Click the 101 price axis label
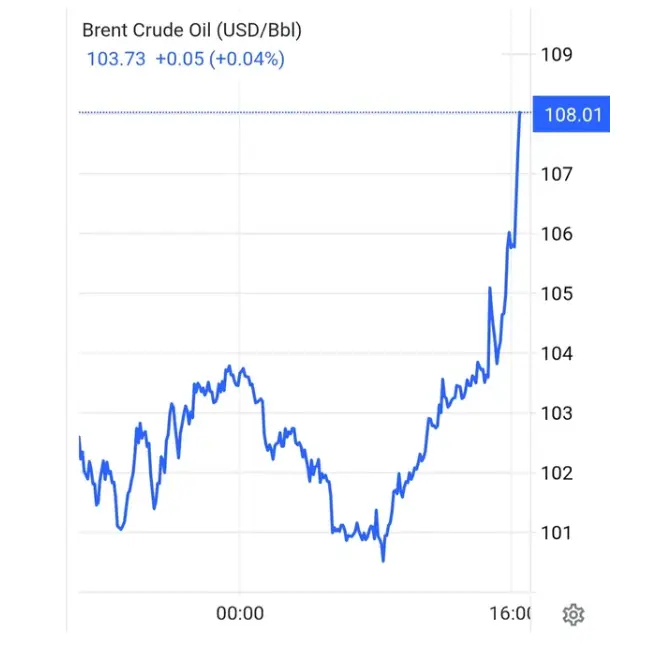The image size is (663, 647). [557, 532]
